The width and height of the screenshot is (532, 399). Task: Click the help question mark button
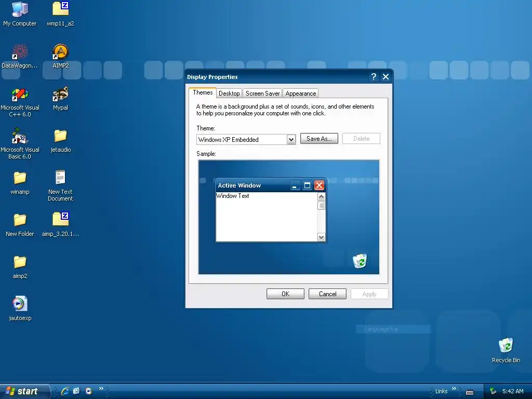(x=374, y=77)
